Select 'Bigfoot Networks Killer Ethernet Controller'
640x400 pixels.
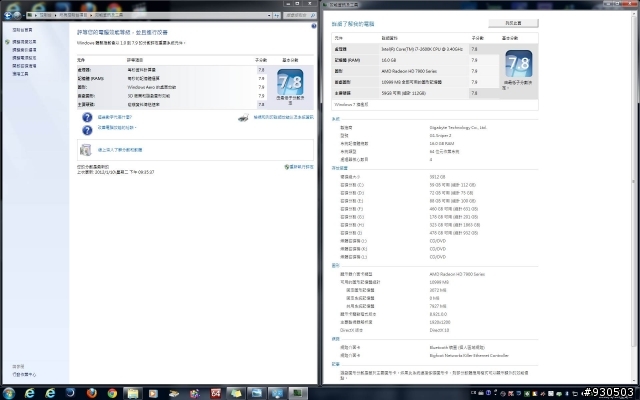coord(469,356)
